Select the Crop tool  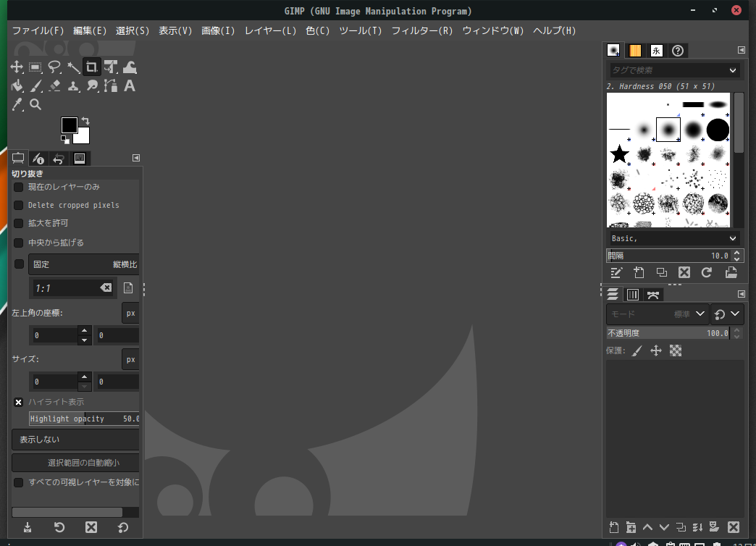click(92, 67)
